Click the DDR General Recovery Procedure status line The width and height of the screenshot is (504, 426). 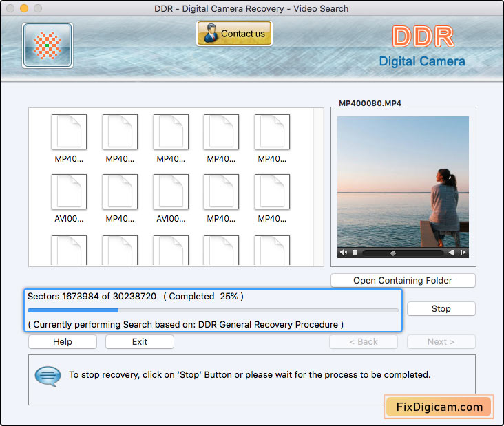(x=186, y=324)
